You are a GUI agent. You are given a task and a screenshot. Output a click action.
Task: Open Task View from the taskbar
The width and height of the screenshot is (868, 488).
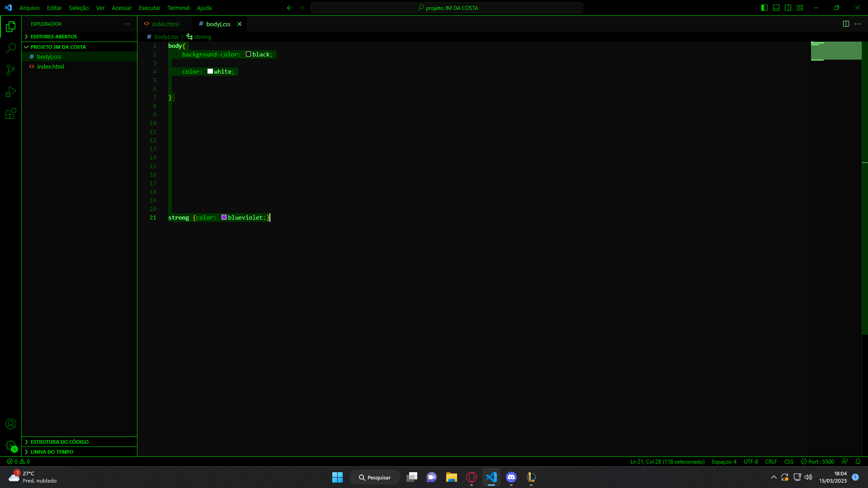tap(412, 477)
